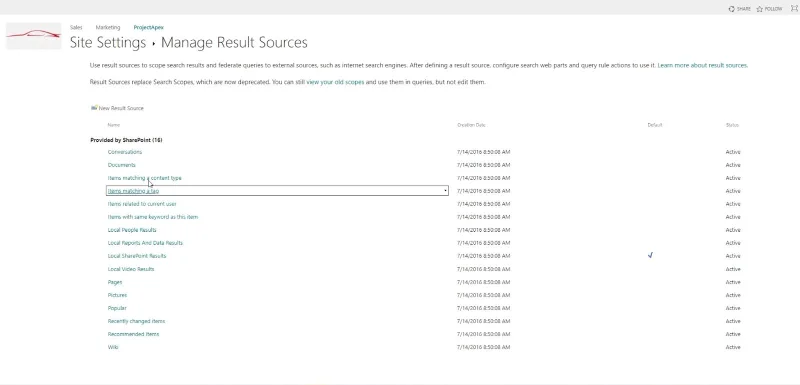Click Manage Result Sources page title
The height and width of the screenshot is (385, 800).
(x=234, y=42)
